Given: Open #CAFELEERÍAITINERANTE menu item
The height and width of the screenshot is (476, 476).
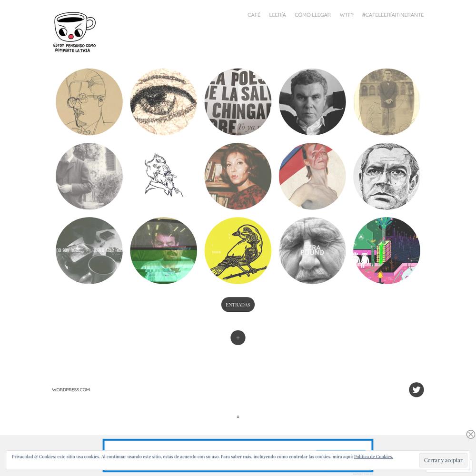Looking at the screenshot, I should 393,15.
